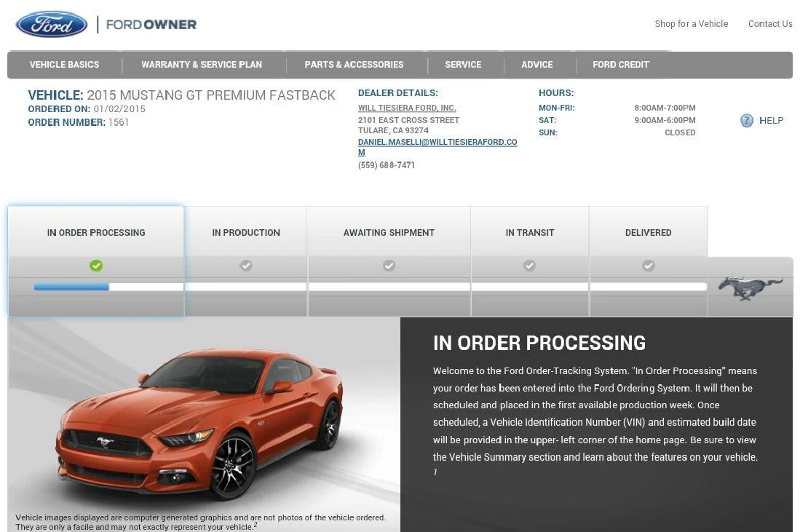Screen dimensions: 800x532
Task: Click the Tulare, CA 93274 address line
Action: 393,130
